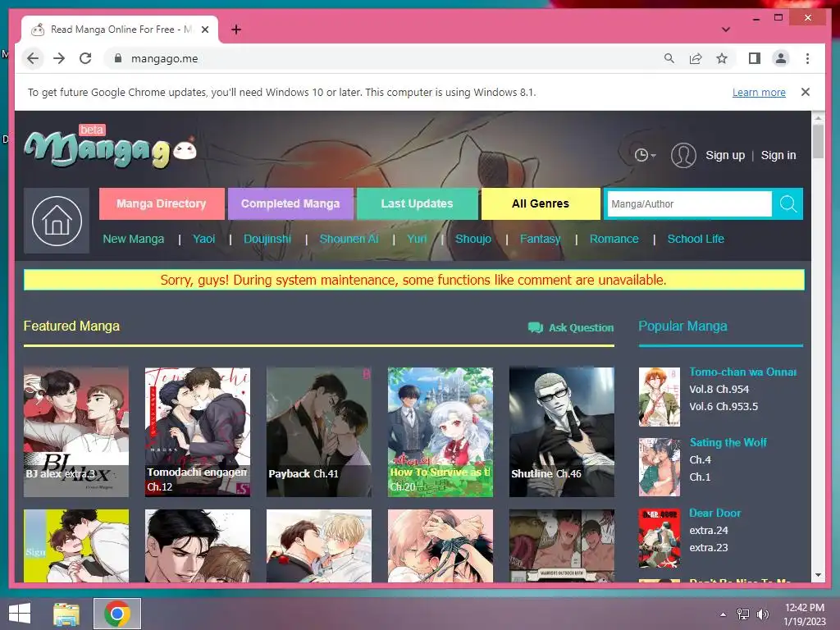The image size is (840, 630).
Task: Click the Dear Door thumbnail
Action: pos(660,537)
